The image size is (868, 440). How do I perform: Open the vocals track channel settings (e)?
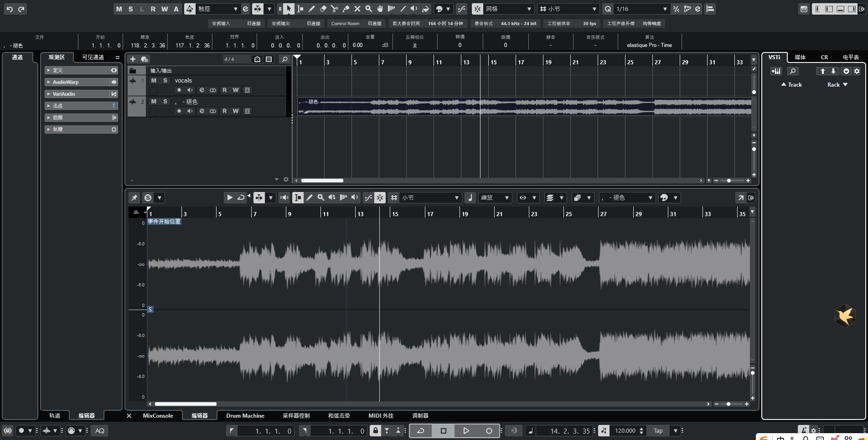click(x=201, y=90)
